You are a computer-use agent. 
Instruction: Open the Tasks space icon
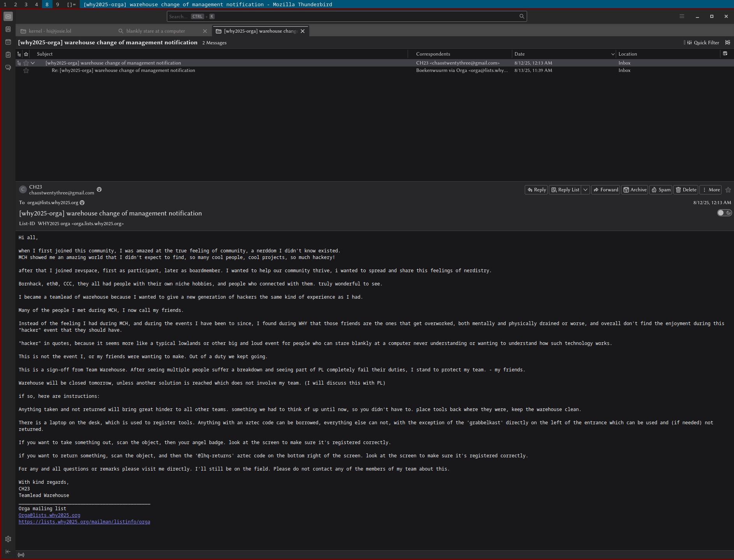pyautogui.click(x=8, y=55)
